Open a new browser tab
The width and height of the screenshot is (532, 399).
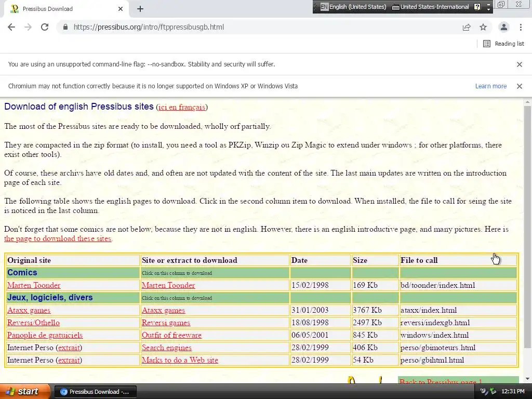tap(140, 9)
